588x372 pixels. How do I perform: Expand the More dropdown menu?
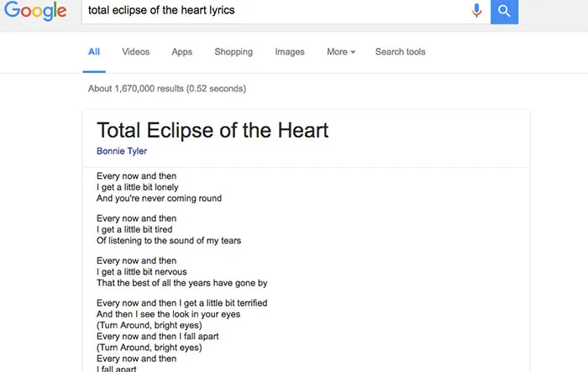[341, 52]
